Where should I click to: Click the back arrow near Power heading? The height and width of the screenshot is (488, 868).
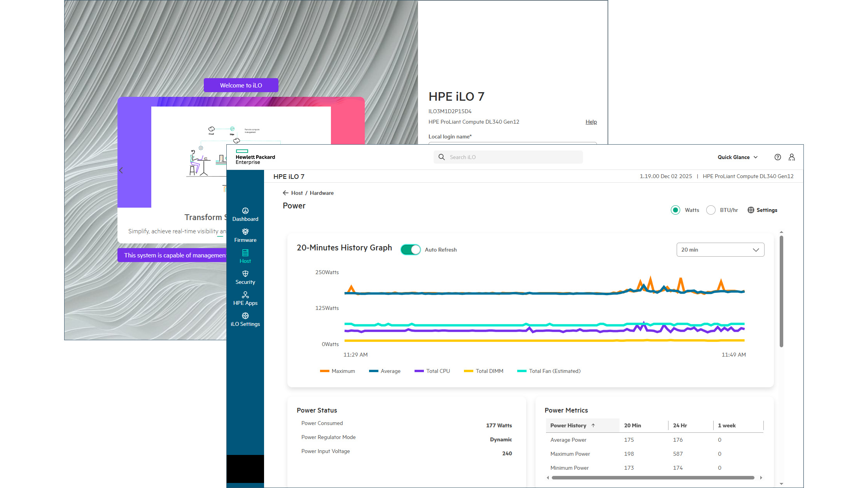point(285,192)
